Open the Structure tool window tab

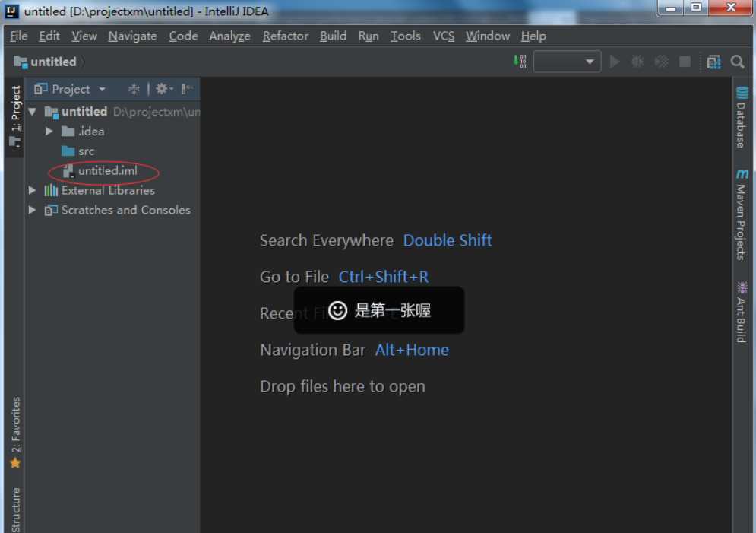[x=15, y=509]
